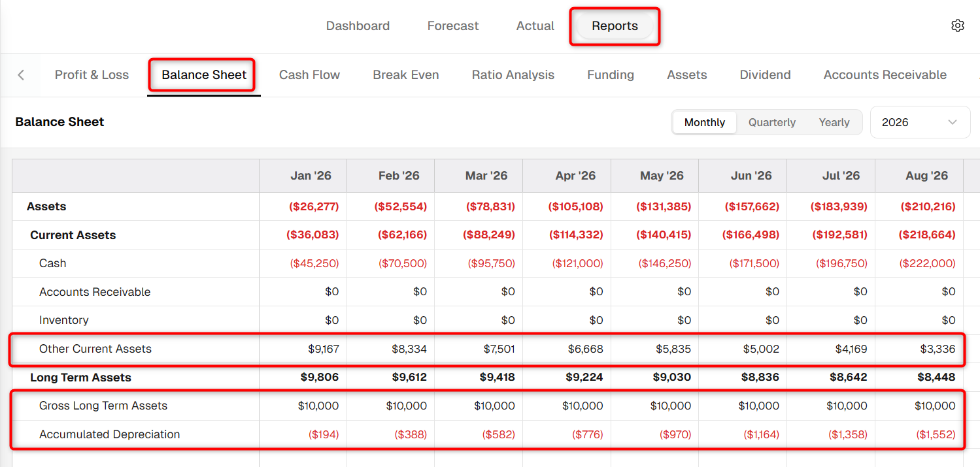Switch to the Funding tab
The image size is (980, 467).
(610, 74)
